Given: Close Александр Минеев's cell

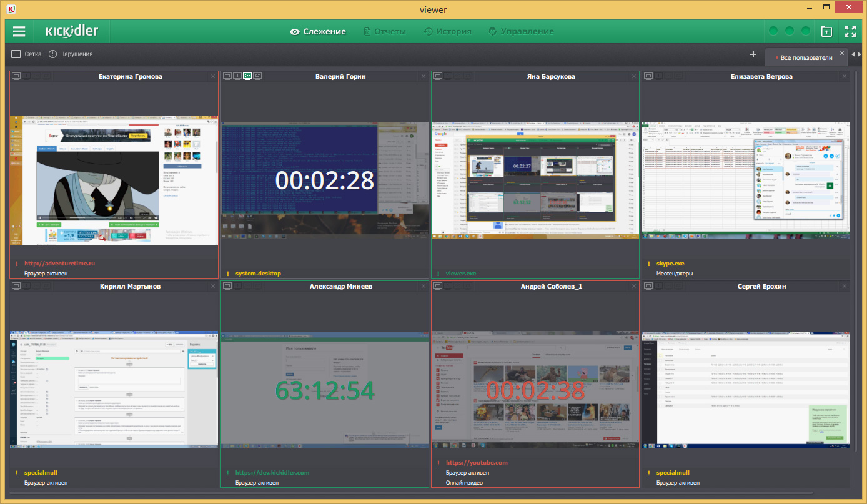Looking at the screenshot, I should click(x=424, y=286).
